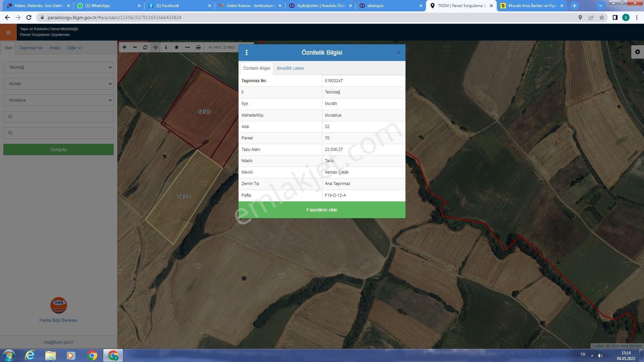The height and width of the screenshot is (362, 644).
Task: Close the Gelen Kutusu Gmail tab
Action: [280, 6]
